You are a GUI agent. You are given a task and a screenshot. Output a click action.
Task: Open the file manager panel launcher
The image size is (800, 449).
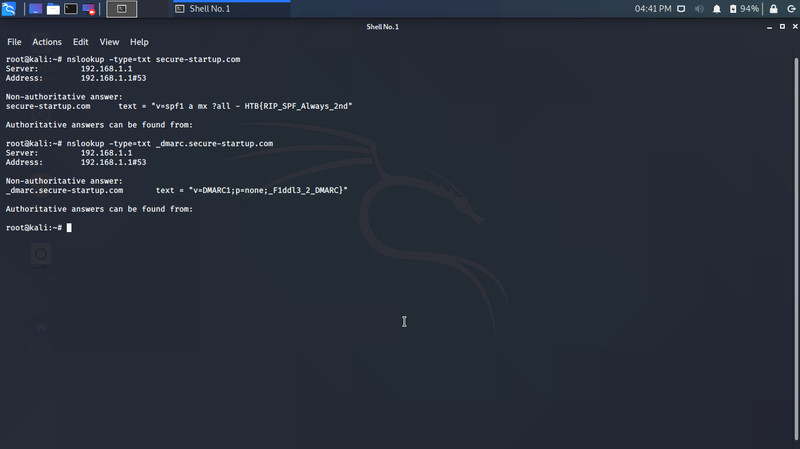(x=53, y=9)
